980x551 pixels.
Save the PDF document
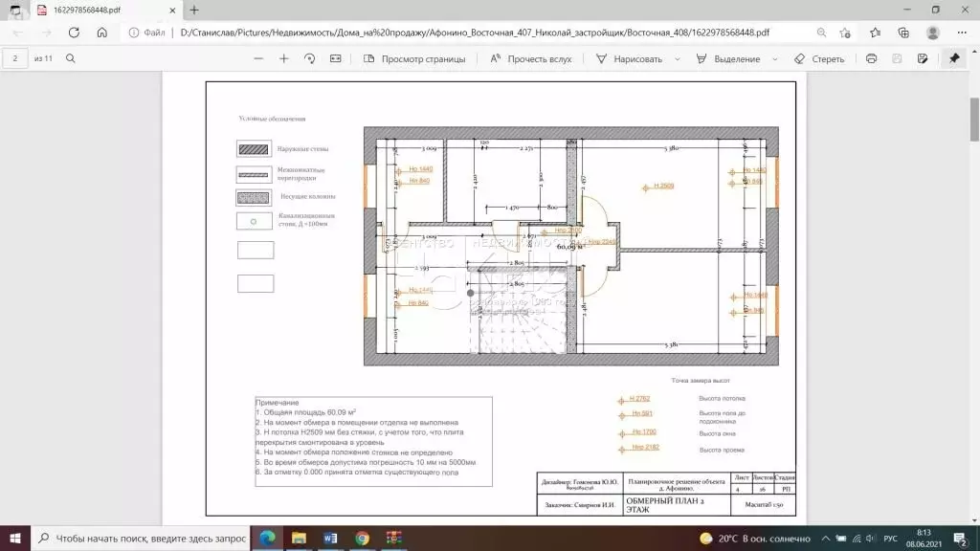pos(897,58)
